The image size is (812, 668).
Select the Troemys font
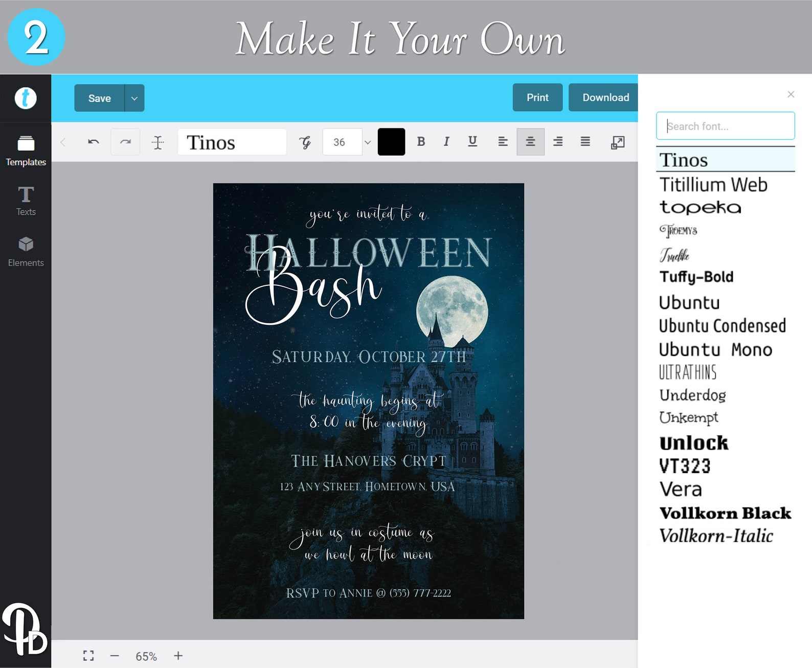click(x=679, y=230)
